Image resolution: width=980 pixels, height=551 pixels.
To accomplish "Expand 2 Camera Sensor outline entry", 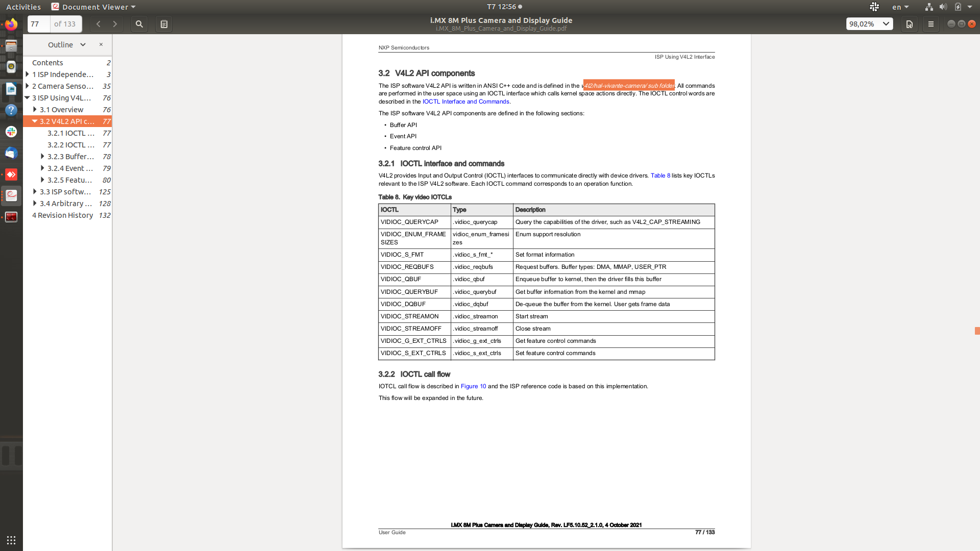I will tap(27, 86).
